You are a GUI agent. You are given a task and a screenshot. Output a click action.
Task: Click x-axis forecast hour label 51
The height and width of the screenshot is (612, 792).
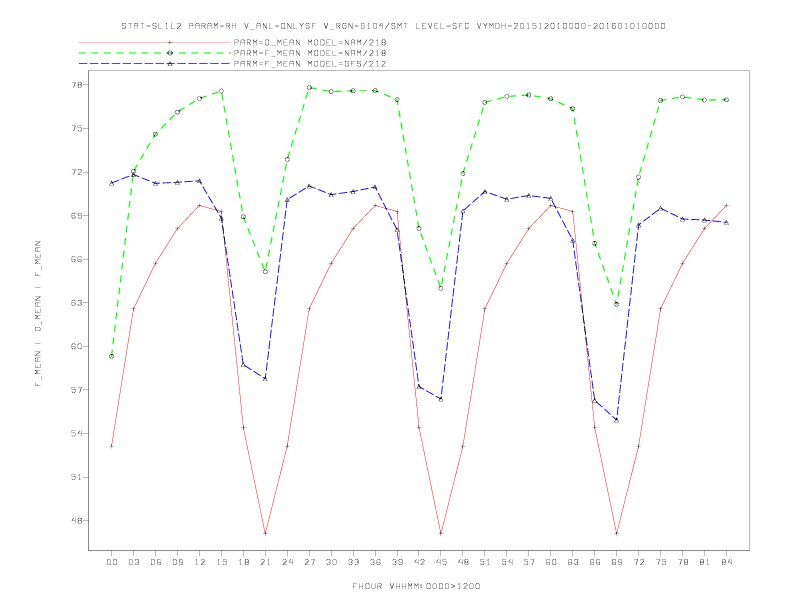point(485,562)
